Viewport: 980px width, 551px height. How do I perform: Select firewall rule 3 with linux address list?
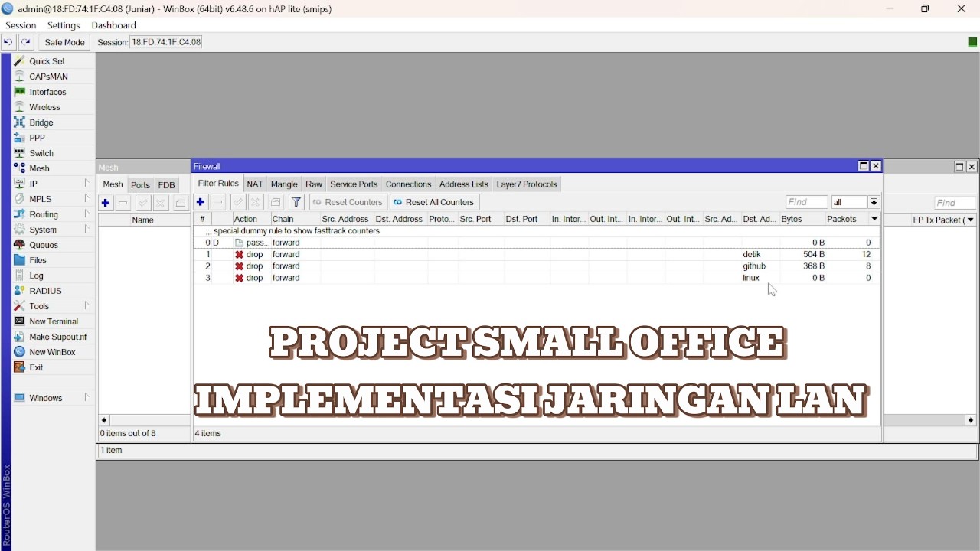tap(537, 278)
